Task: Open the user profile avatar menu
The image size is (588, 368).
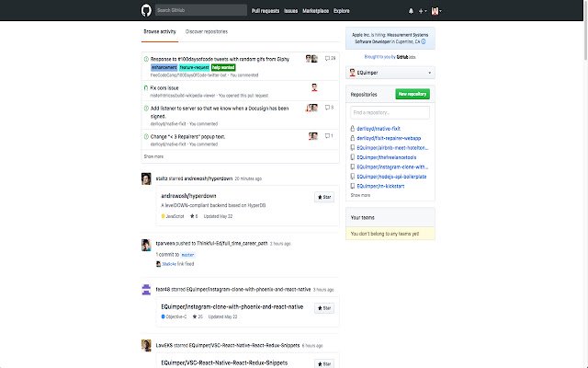Action: coord(436,11)
